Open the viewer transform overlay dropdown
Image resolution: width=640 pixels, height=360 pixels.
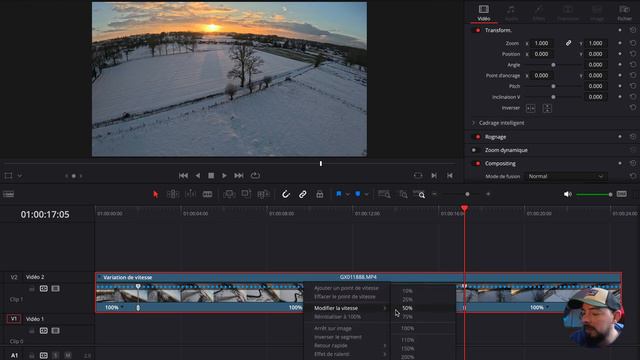click(x=20, y=176)
